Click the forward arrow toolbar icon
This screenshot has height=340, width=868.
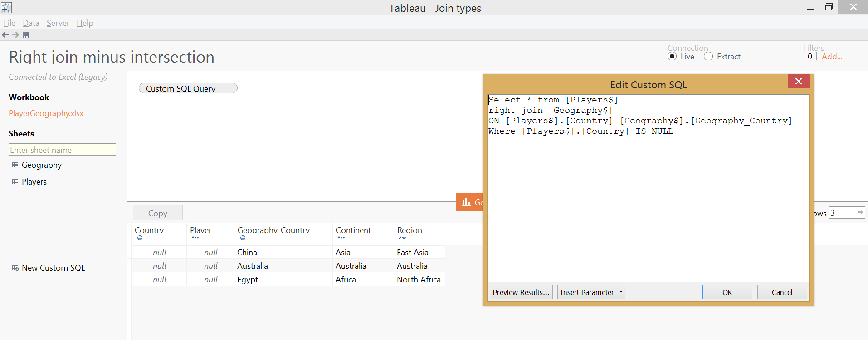pos(16,35)
